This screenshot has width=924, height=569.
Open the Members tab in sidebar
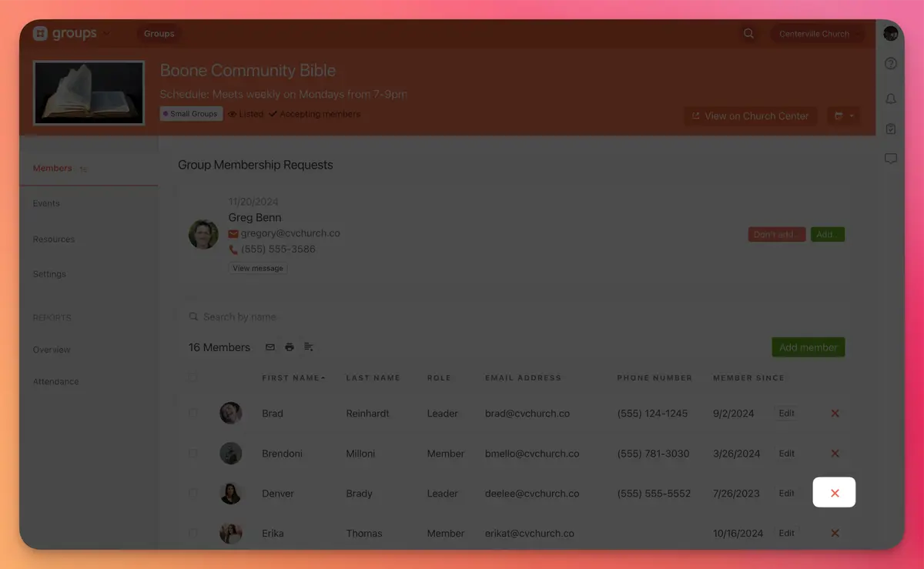pyautogui.click(x=89, y=168)
